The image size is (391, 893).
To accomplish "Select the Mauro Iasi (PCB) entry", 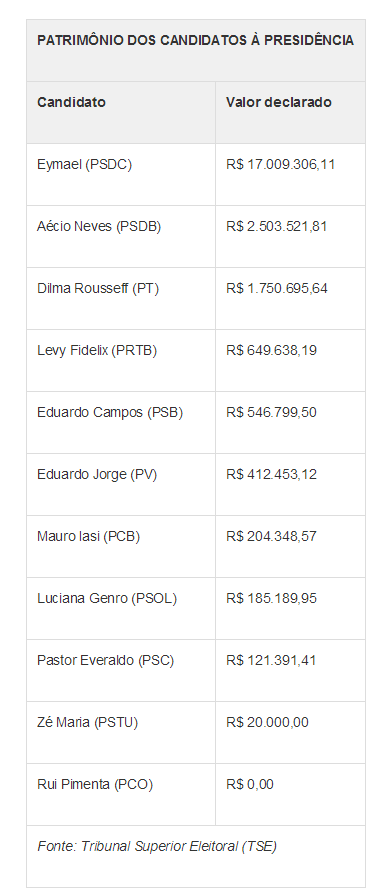I will pyautogui.click(x=88, y=537).
